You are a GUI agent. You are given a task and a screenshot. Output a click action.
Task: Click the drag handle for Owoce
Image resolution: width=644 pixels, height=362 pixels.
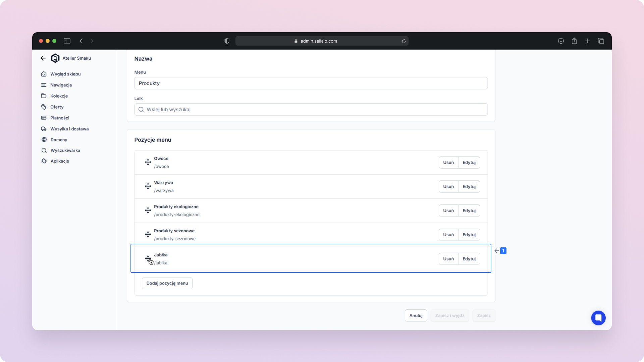[148, 162]
